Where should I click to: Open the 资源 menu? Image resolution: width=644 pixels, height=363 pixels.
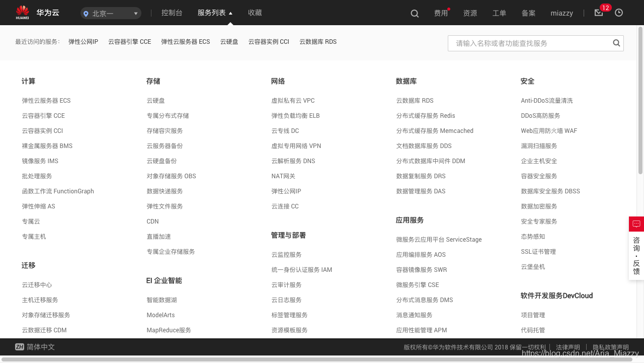[x=470, y=13]
